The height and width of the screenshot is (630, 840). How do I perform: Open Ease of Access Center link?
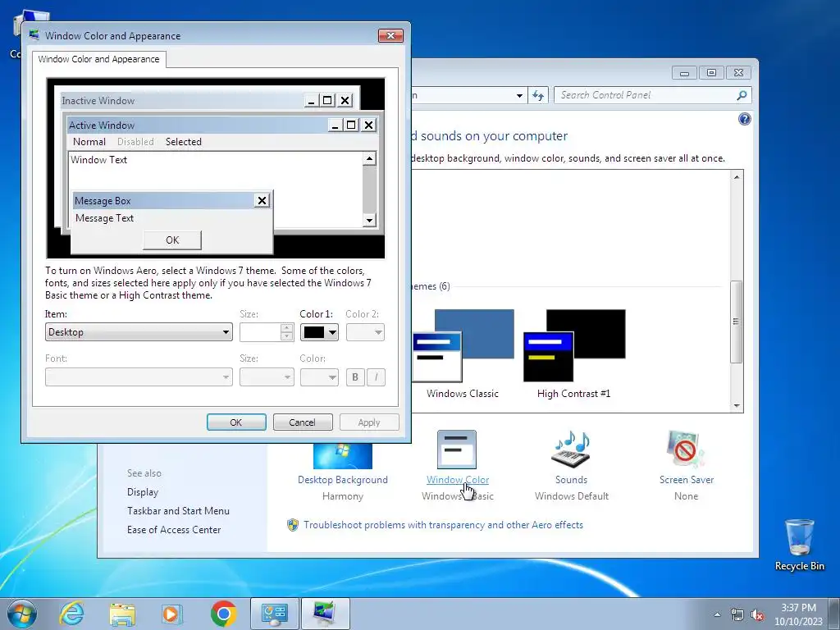click(x=174, y=530)
